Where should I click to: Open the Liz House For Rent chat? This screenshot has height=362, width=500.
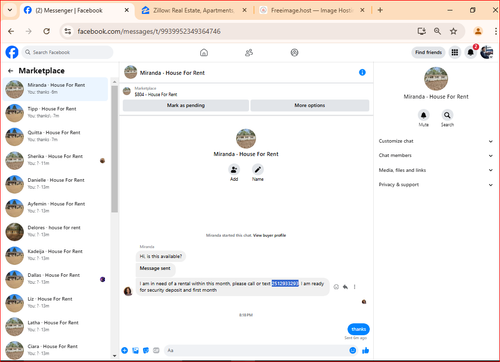[x=55, y=302]
